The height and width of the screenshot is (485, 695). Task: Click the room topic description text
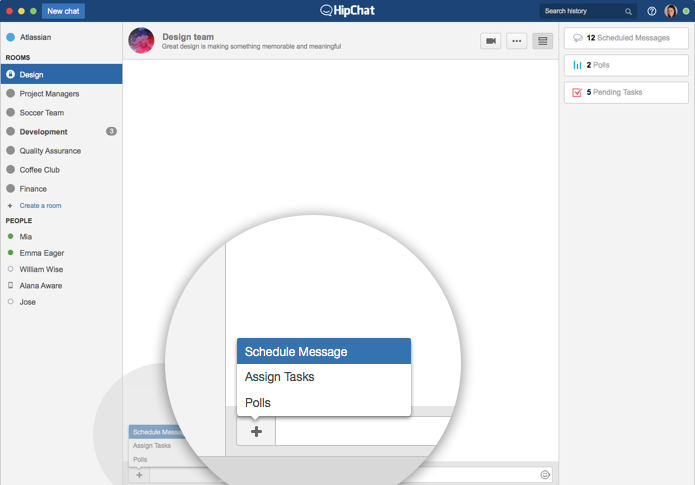click(251, 47)
